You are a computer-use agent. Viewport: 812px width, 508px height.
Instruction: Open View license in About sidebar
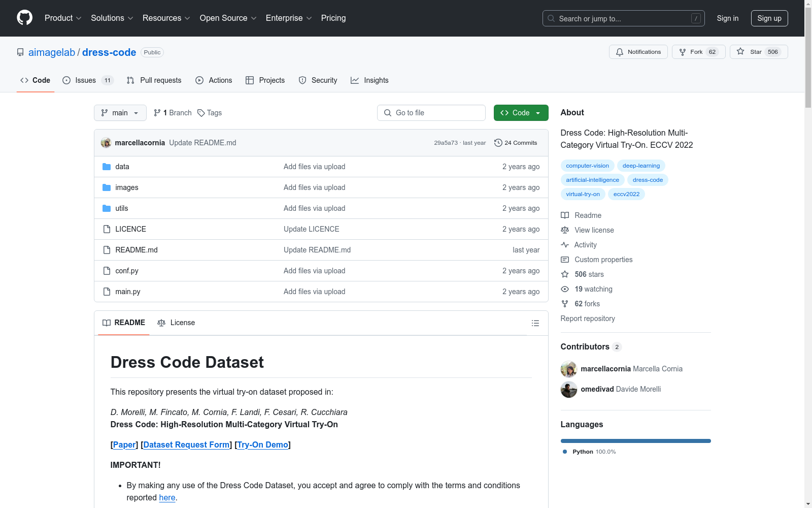click(588, 230)
